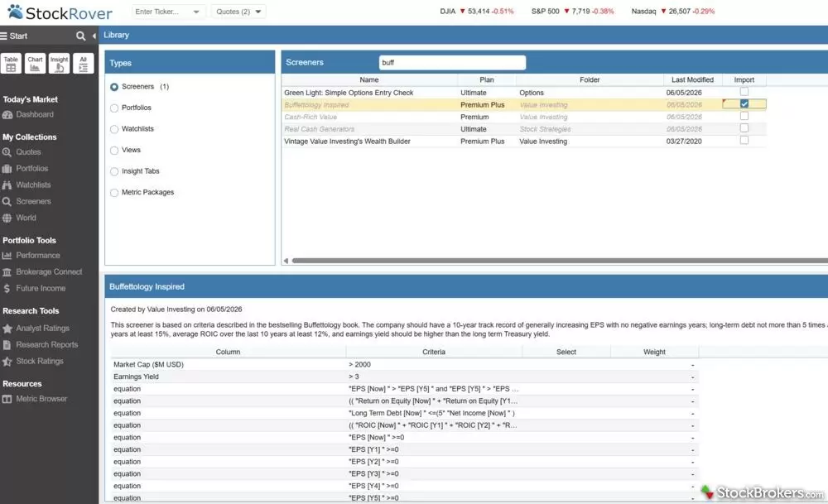Check import box for Green Light screener
The width and height of the screenshot is (828, 504).
pyautogui.click(x=744, y=92)
